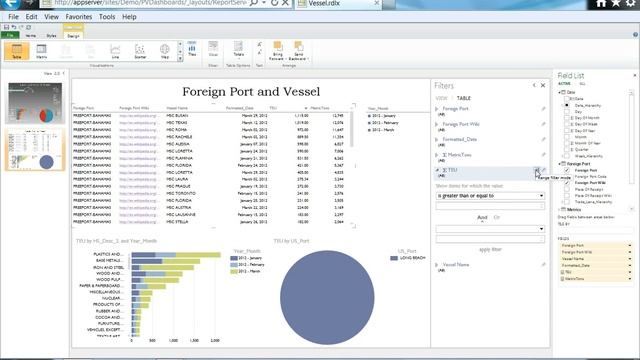Switch to the Home ribbon tab

[x=31, y=36]
